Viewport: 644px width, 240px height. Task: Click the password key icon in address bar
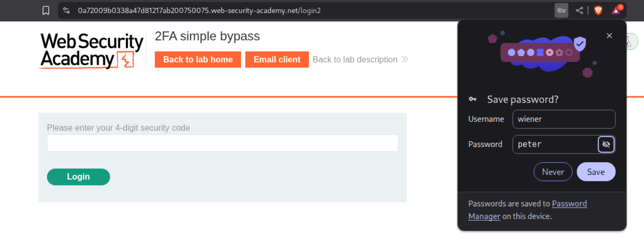pos(561,11)
